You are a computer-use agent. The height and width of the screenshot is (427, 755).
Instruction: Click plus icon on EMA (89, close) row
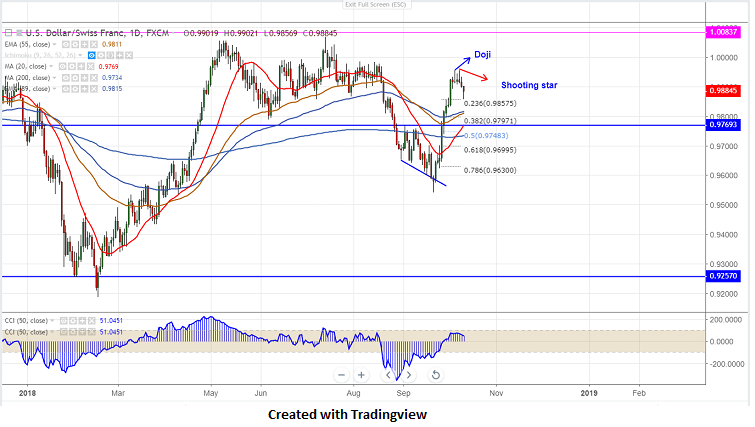coord(85,89)
